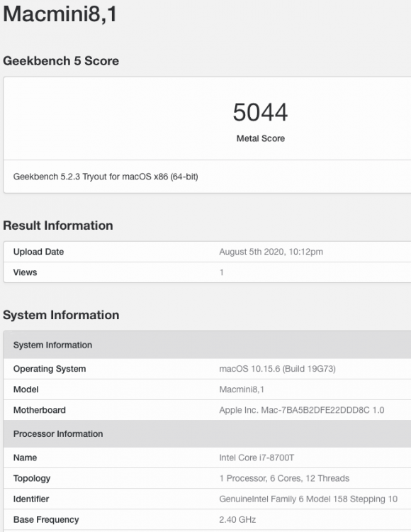Click the Macmini8,1 page title
This screenshot has width=411, height=532.
pyautogui.click(x=60, y=14)
